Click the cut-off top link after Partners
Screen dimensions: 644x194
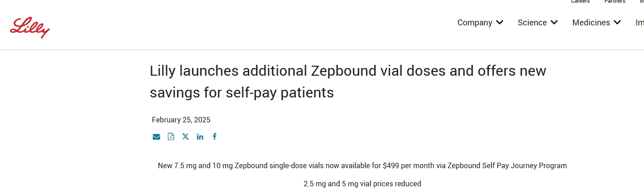click(641, 2)
